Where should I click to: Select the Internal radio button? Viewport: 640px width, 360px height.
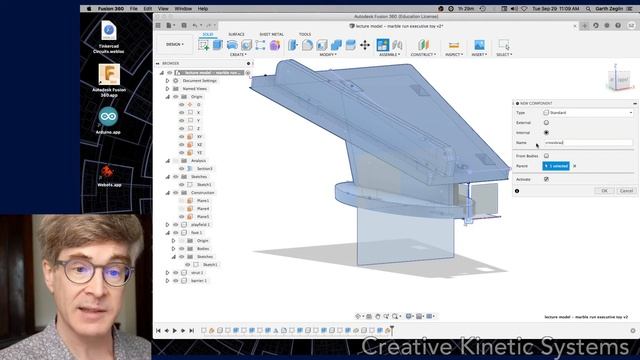point(546,133)
